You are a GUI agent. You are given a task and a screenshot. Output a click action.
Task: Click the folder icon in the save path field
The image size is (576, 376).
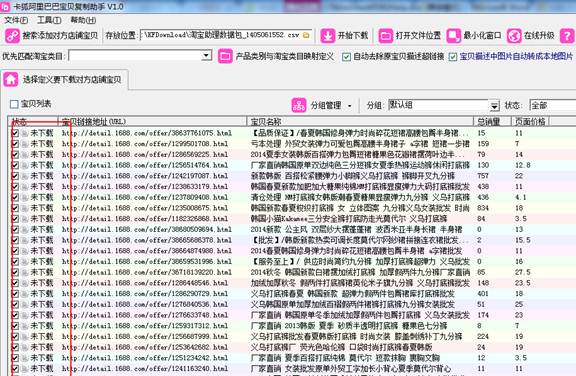(x=306, y=35)
